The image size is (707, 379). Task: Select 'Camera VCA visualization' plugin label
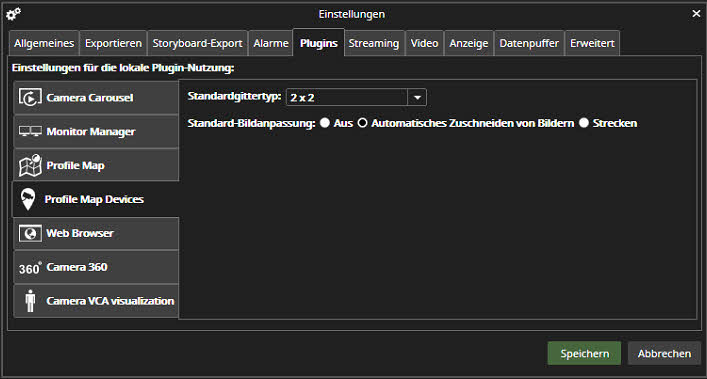pos(110,301)
